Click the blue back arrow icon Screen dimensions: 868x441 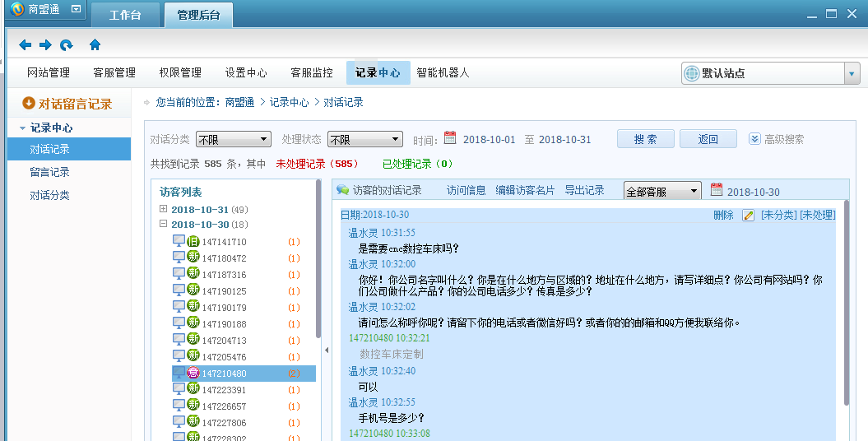point(26,45)
